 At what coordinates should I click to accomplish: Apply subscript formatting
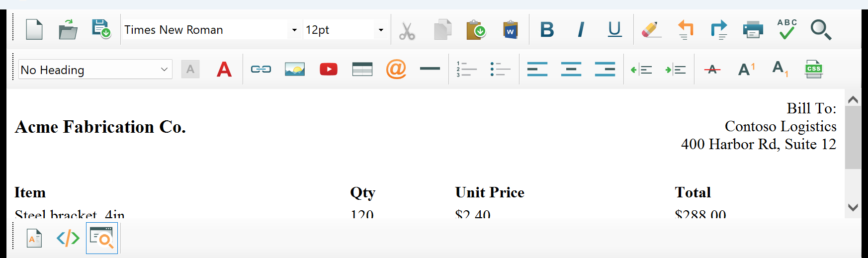tap(780, 69)
